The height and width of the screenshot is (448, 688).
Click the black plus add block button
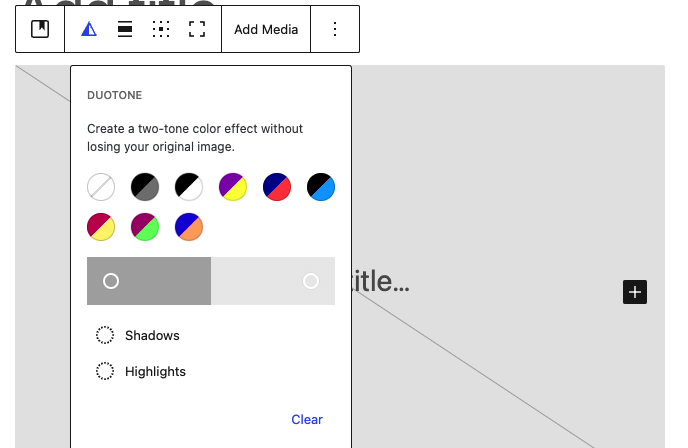(635, 292)
